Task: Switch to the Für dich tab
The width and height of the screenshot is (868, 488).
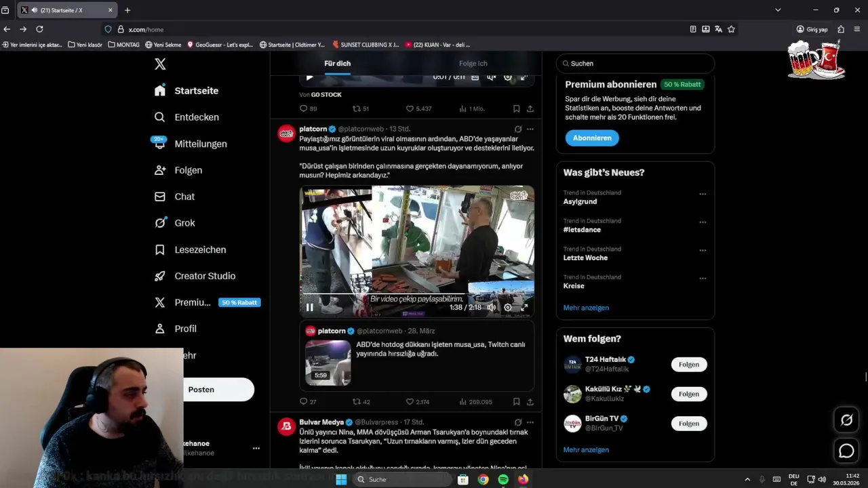Action: pyautogui.click(x=338, y=64)
